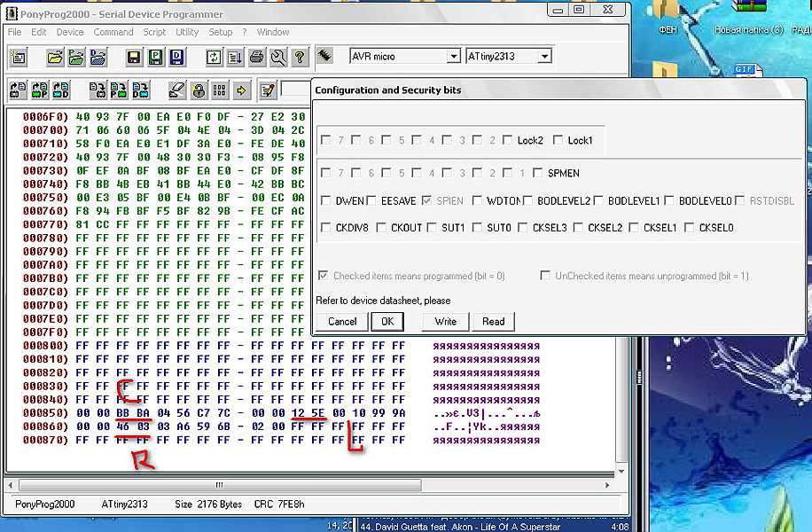The height and width of the screenshot is (532, 812).
Task: Click the hex view scroll-right arrow
Action: 607,485
